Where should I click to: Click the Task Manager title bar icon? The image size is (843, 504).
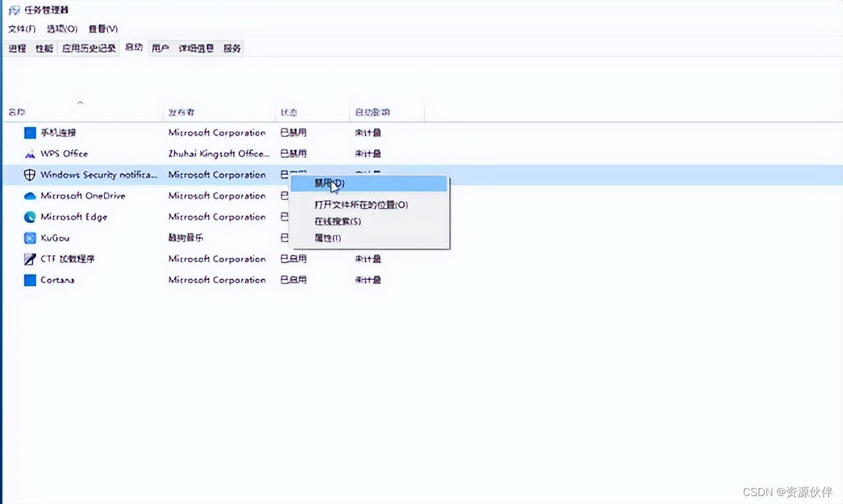click(14, 11)
